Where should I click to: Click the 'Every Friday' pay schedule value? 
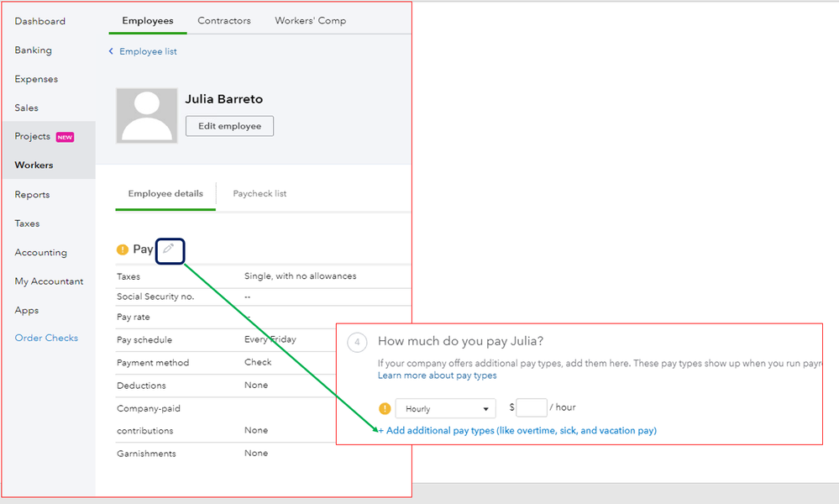[x=270, y=339]
